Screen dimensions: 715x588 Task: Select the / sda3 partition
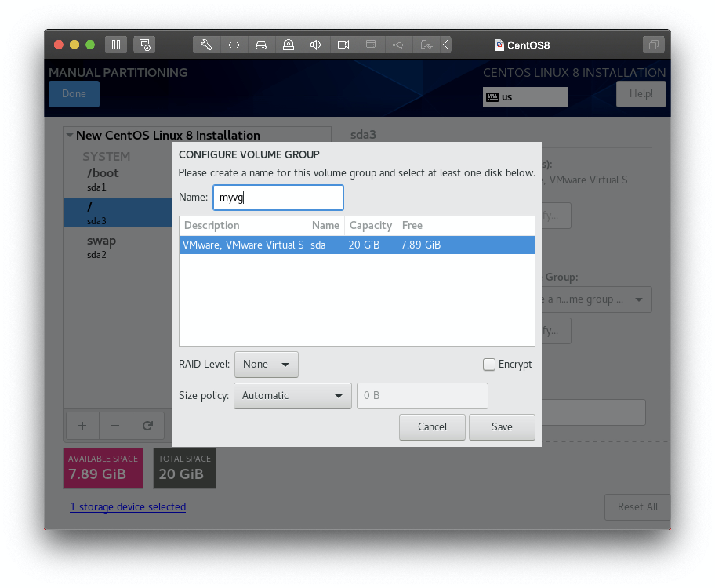(x=118, y=213)
